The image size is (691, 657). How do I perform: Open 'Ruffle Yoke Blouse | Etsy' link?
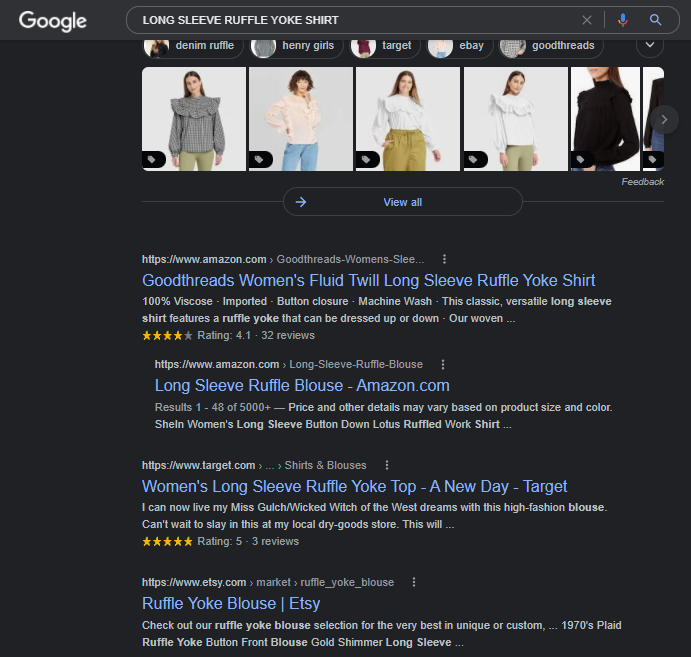(231, 603)
